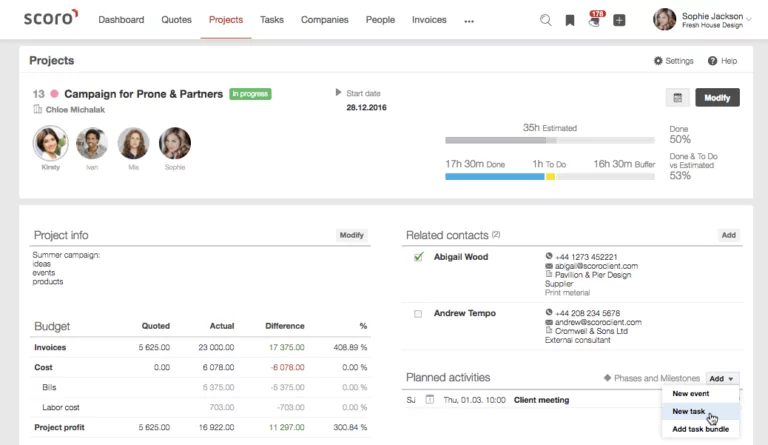Click the Campaign for Prone & Partners title
The image size is (768, 445).
[144, 94]
